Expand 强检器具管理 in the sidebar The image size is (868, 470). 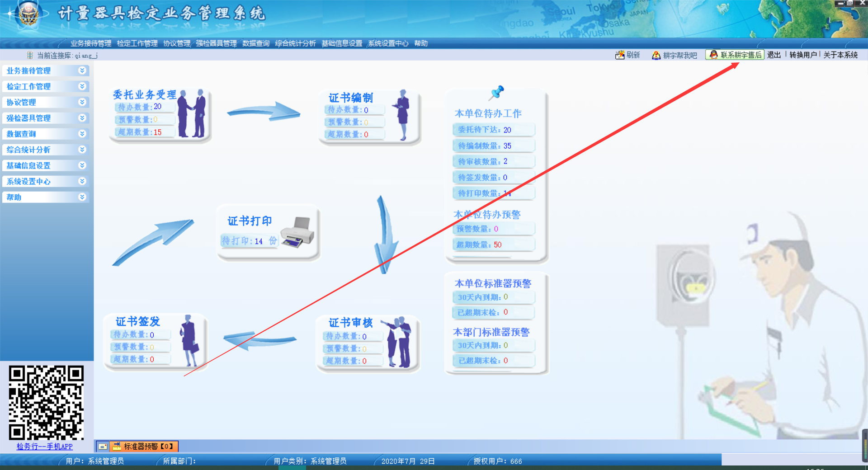coord(82,118)
